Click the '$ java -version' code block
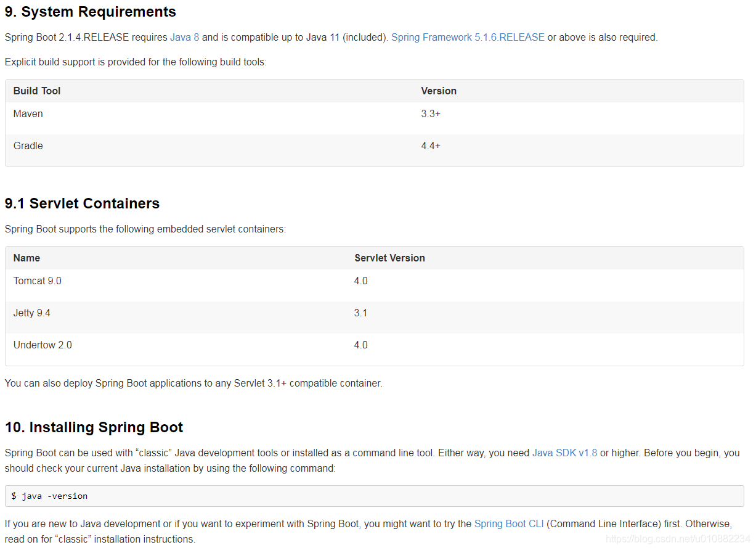This screenshot has height=550, width=756. tap(375, 496)
